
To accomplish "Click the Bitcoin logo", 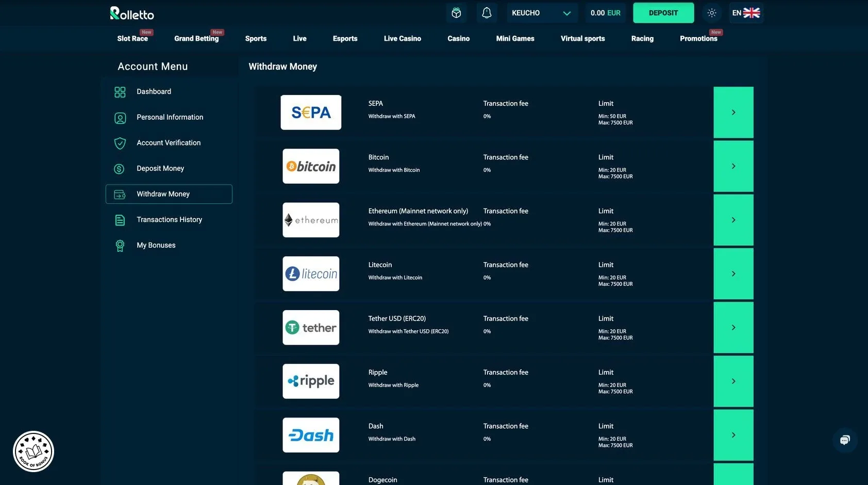I will (311, 166).
